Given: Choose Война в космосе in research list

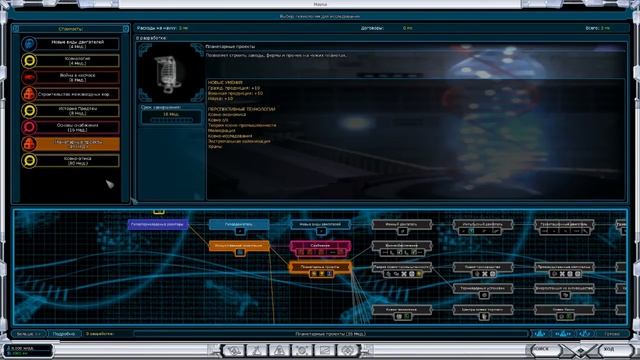Looking at the screenshot, I should 78,77.
